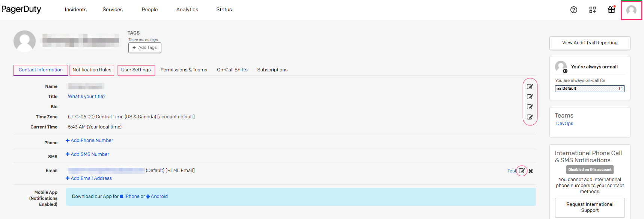Edit the Time Zone pencil icon

[530, 117]
